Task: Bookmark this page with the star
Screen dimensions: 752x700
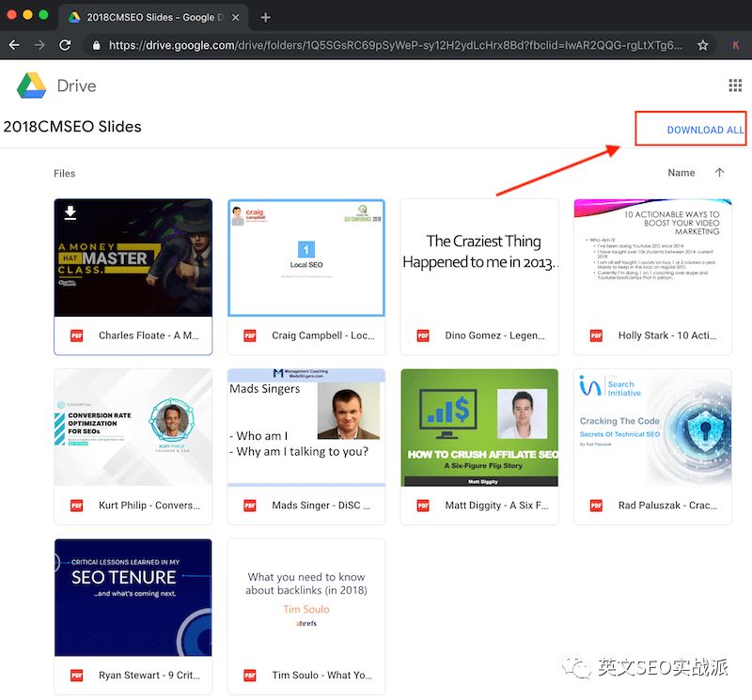Action: (x=702, y=45)
